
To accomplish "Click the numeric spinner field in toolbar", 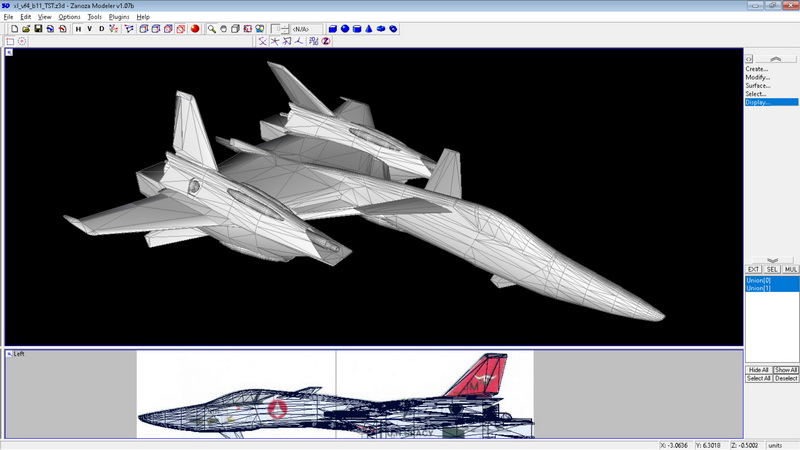I will click(x=280, y=29).
